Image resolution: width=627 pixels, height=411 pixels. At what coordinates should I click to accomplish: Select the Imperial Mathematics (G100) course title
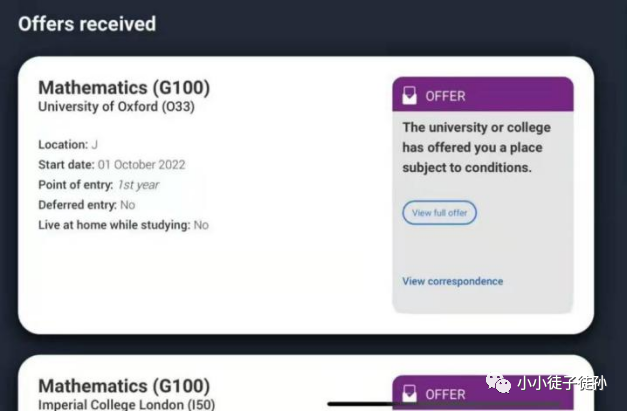pos(124,386)
